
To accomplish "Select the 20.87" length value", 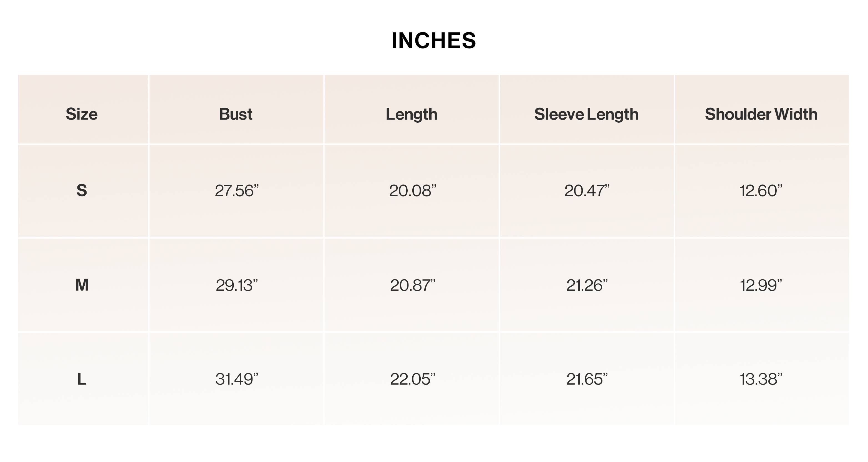I will 412,285.
